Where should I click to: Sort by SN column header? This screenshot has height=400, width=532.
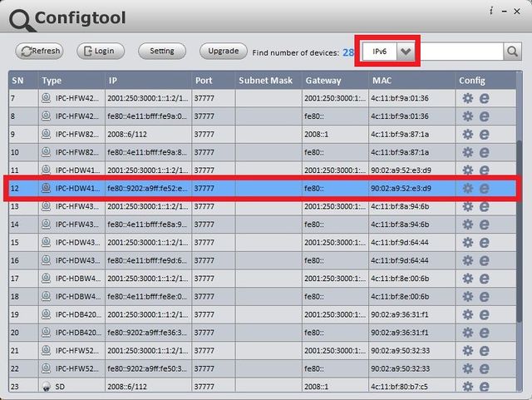(23, 81)
